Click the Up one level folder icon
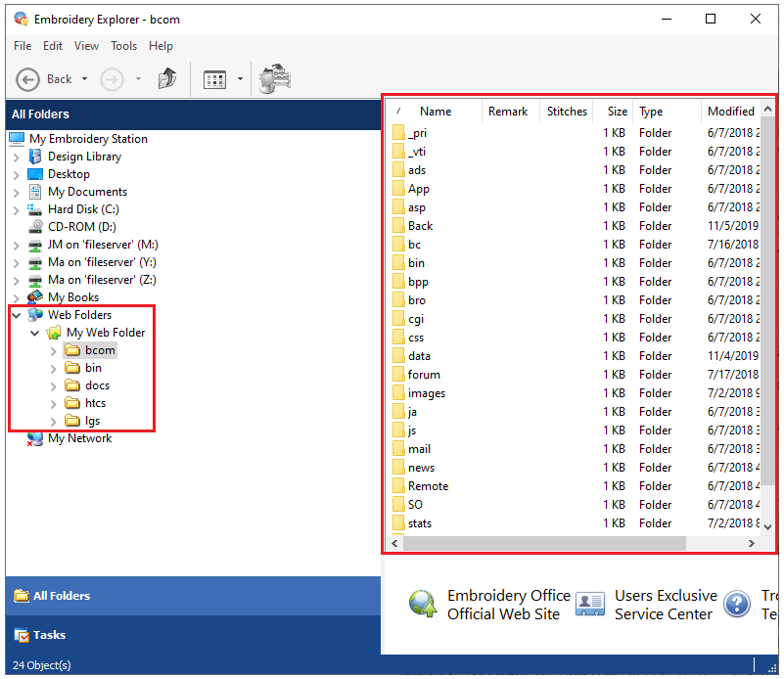The width and height of the screenshot is (784, 679). (167, 78)
